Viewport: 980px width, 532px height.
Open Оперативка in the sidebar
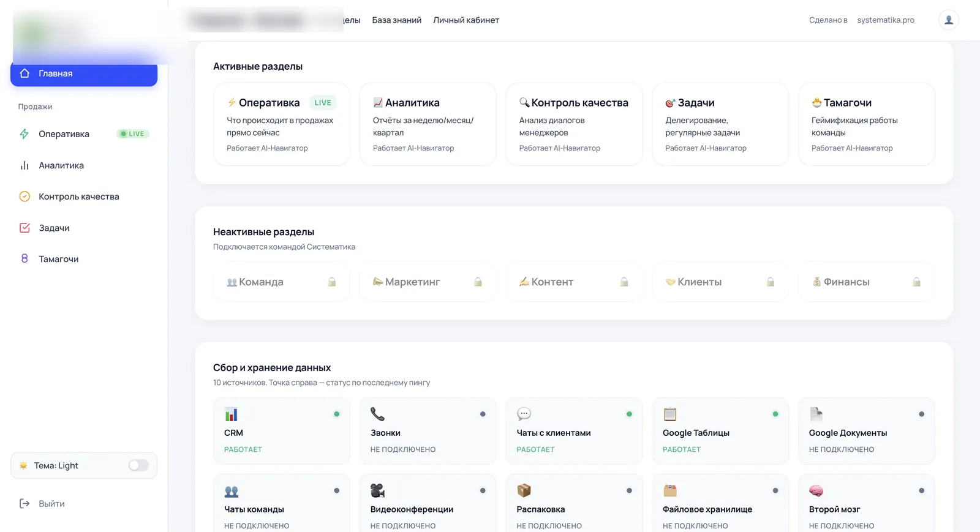84,134
